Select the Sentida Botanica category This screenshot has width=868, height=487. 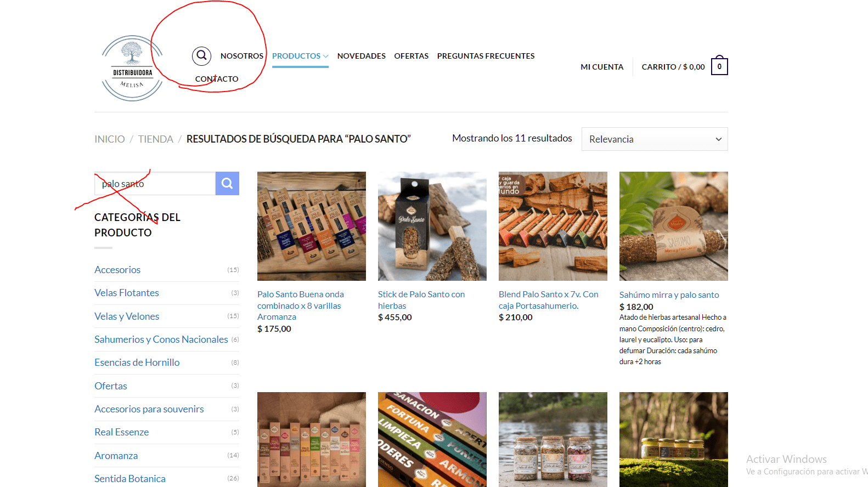130,479
